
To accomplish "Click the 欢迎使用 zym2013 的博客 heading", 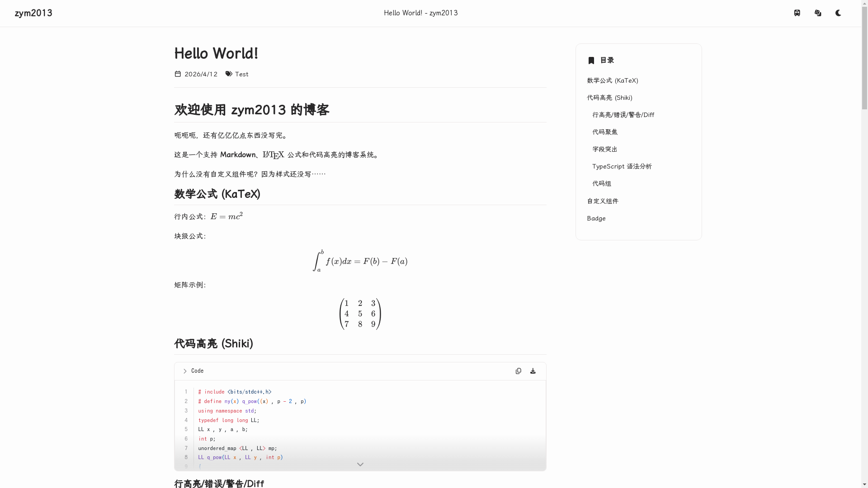I will pyautogui.click(x=252, y=110).
